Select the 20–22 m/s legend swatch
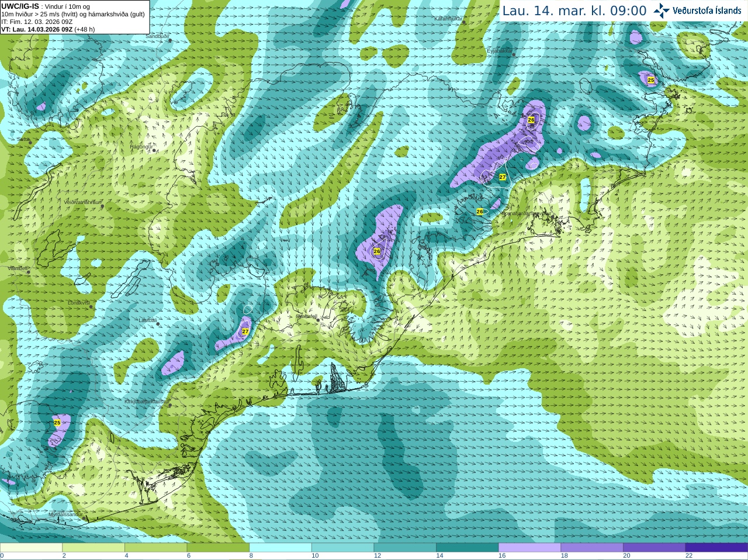Viewport: 748px width, 560px height. (x=654, y=548)
